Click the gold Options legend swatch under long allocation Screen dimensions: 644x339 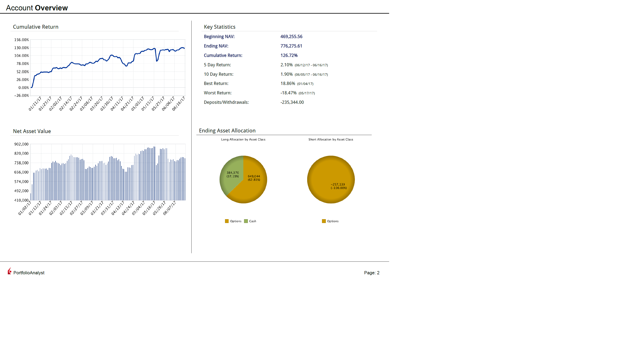coord(227,221)
